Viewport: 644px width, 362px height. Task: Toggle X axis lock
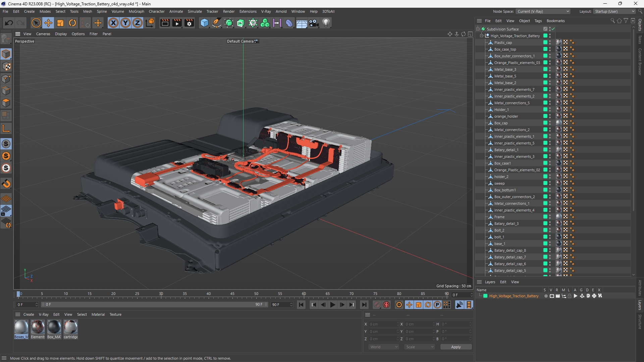113,23
